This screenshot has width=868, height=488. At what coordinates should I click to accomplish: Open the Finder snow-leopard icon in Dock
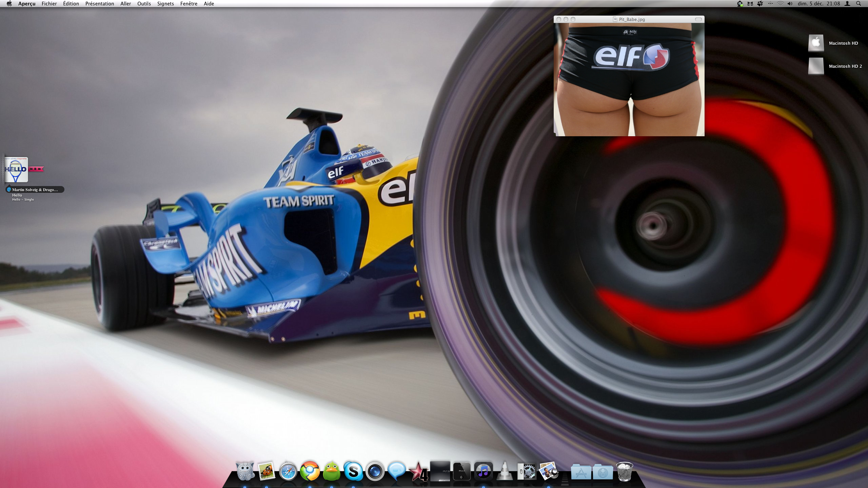click(245, 471)
